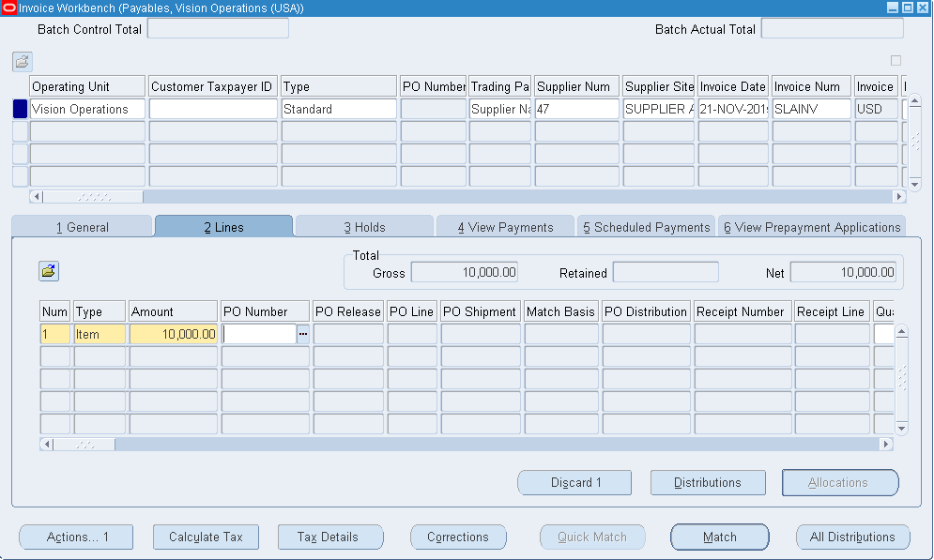Screen dimensions: 934x560
Task: Open the Holds tab
Action: click(364, 227)
